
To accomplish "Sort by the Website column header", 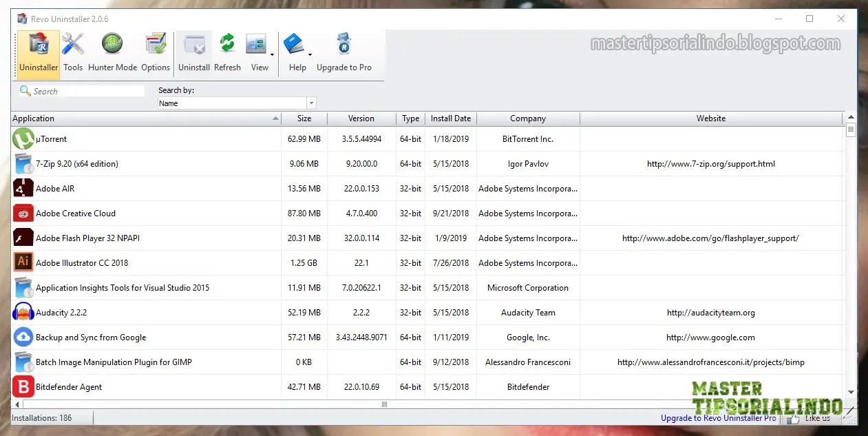I will [x=711, y=118].
